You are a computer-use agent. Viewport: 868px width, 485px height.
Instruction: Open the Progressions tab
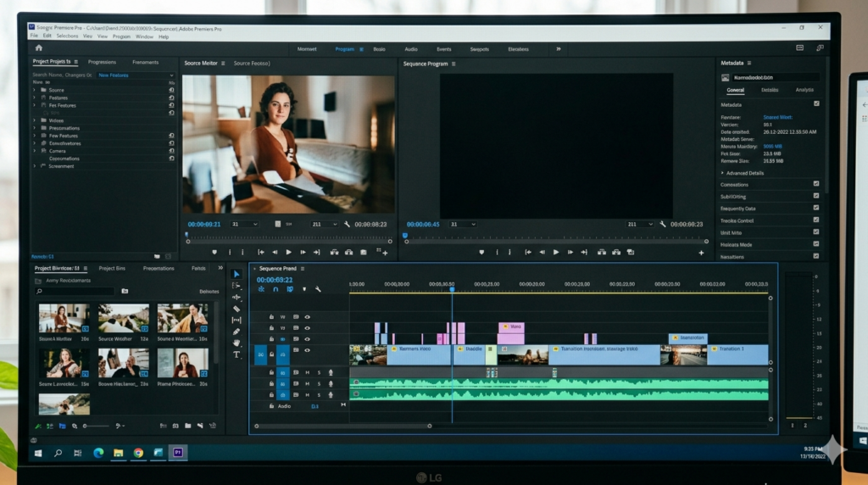tap(102, 62)
